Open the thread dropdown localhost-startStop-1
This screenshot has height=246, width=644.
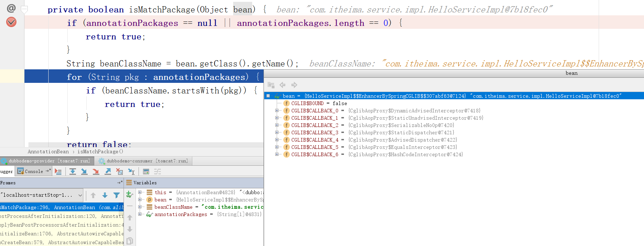pyautogui.click(x=42, y=195)
